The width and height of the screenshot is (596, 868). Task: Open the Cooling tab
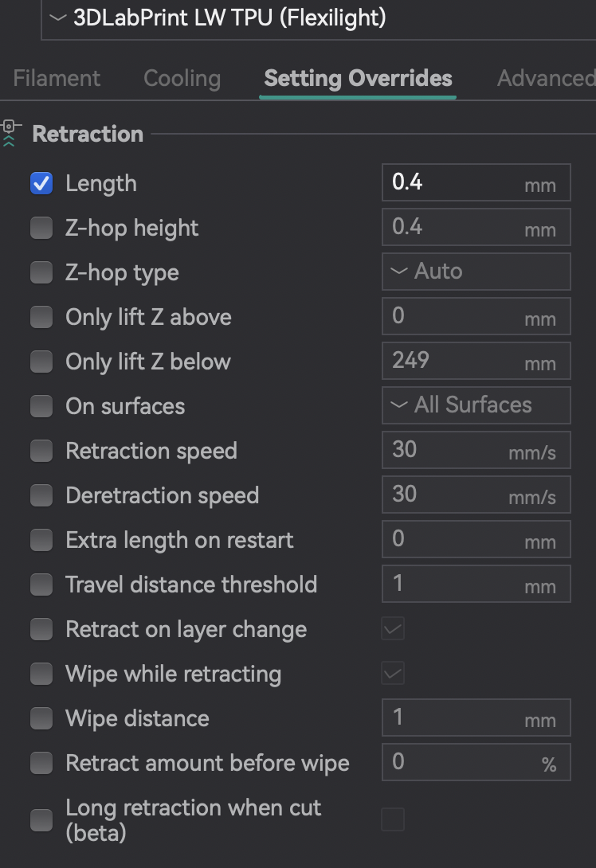pyautogui.click(x=182, y=78)
